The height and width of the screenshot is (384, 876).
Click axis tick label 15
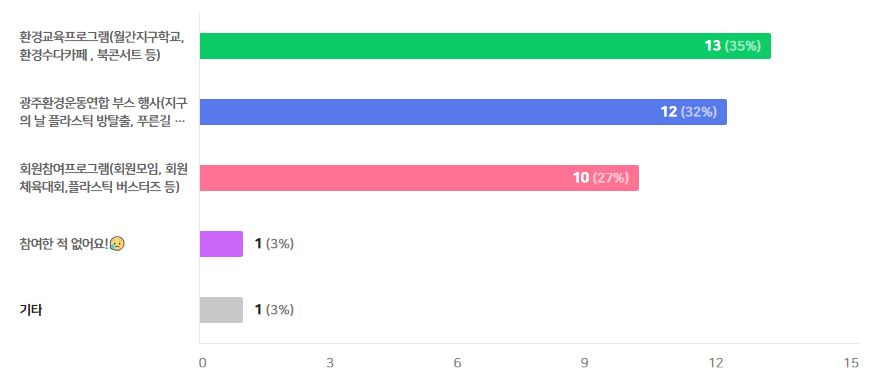pyautogui.click(x=851, y=363)
